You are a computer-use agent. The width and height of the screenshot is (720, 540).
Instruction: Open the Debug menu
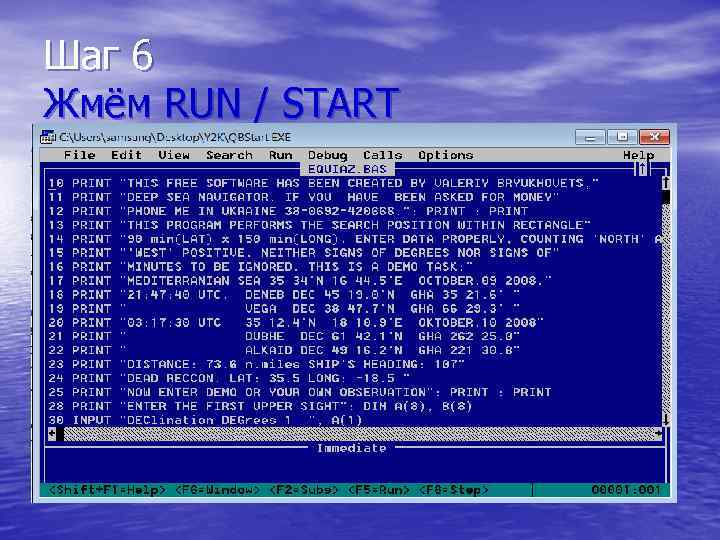pyautogui.click(x=328, y=155)
